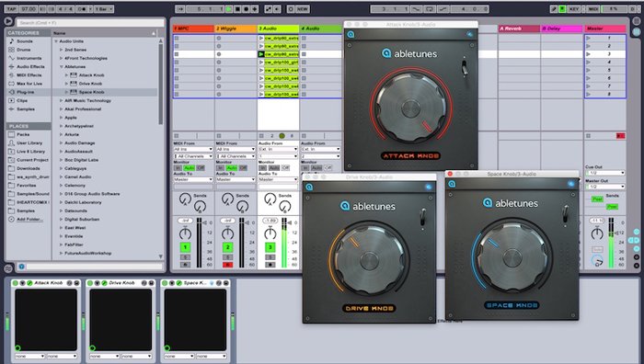Toggle the KEY map mode button
Viewport: 644px width, 364px height.
(x=574, y=8)
